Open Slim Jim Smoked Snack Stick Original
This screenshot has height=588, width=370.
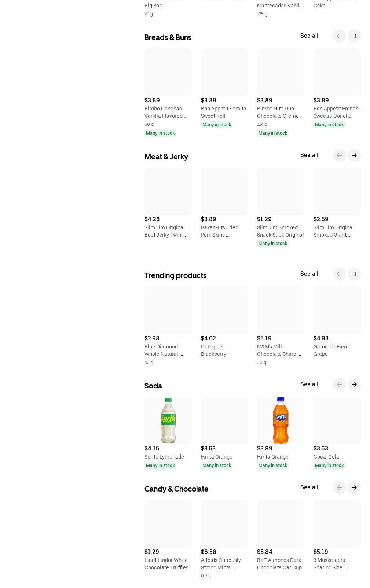click(x=280, y=231)
